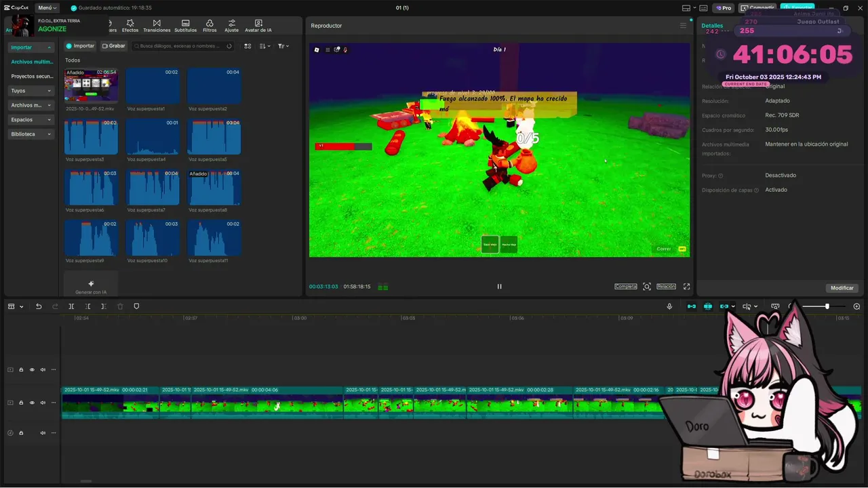
Task: Open the Transiciones panel
Action: [157, 26]
